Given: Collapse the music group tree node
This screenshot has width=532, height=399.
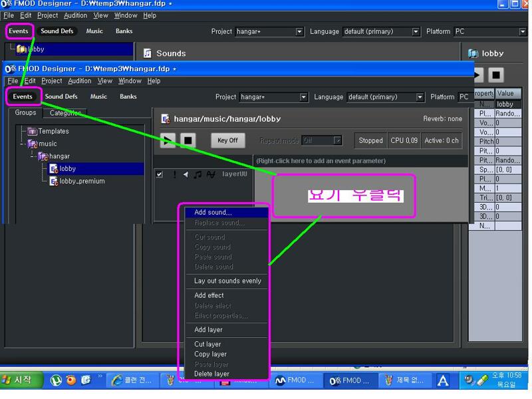Looking at the screenshot, I should pyautogui.click(x=22, y=144).
